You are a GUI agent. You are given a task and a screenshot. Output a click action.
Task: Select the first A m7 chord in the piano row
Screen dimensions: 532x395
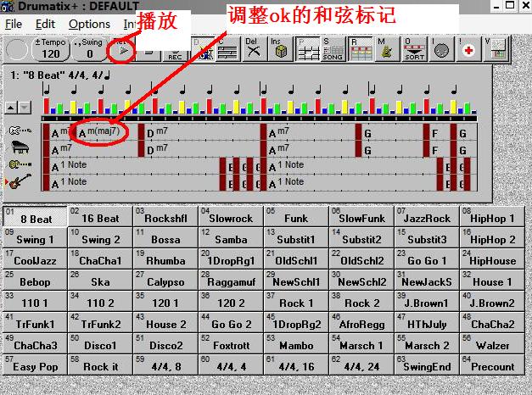point(61,149)
